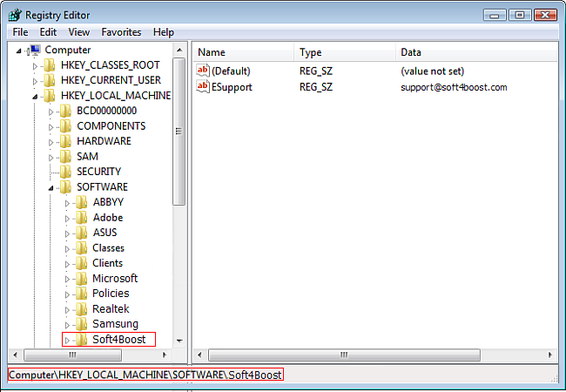Minimize the Registry Editor window
The image size is (566, 392).
pos(495,15)
